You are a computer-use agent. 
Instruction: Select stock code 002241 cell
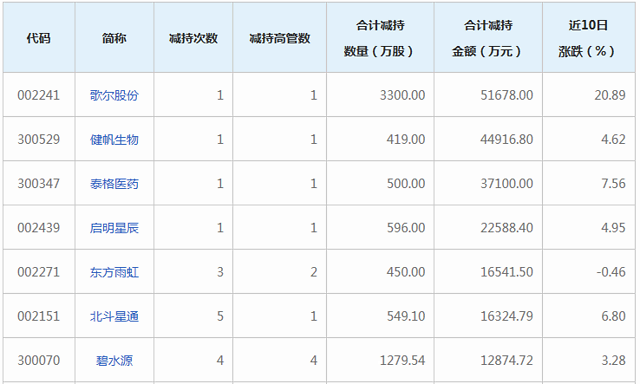[x=39, y=95]
